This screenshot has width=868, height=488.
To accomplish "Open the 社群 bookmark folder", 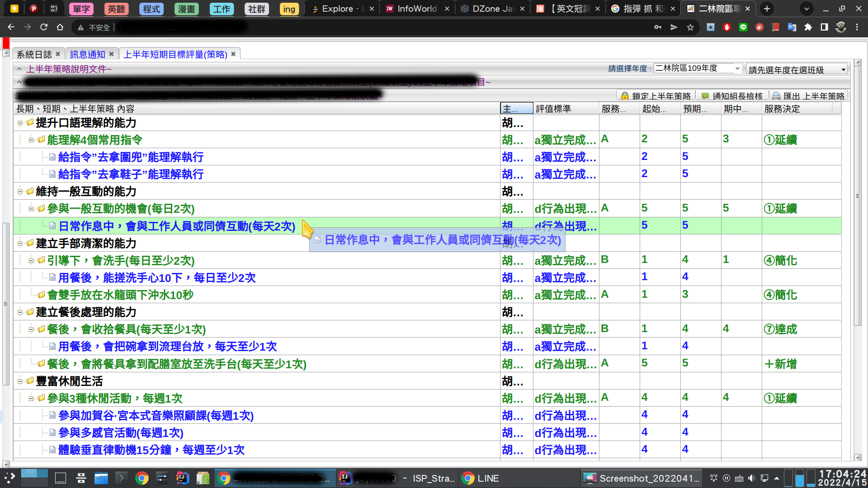I will tap(257, 9).
